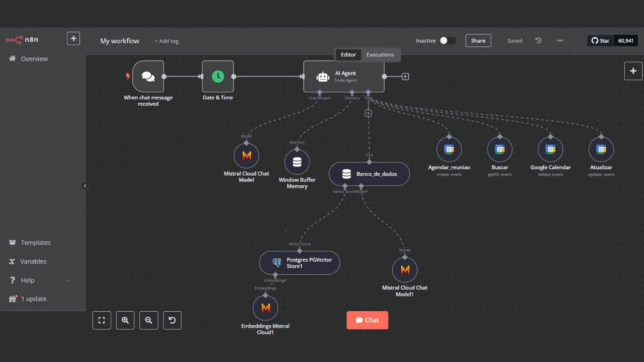This screenshot has height=362, width=644.
Task: Select the Editor tab
Action: 348,55
